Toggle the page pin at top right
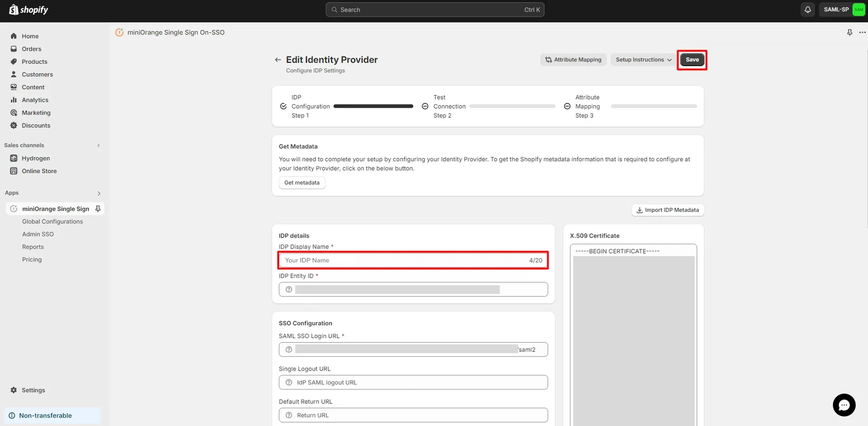Image resolution: width=868 pixels, height=426 pixels. pyautogui.click(x=849, y=32)
